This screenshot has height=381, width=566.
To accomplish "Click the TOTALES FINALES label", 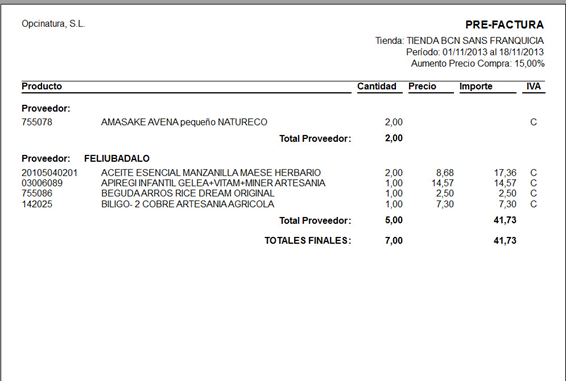I will point(308,241).
